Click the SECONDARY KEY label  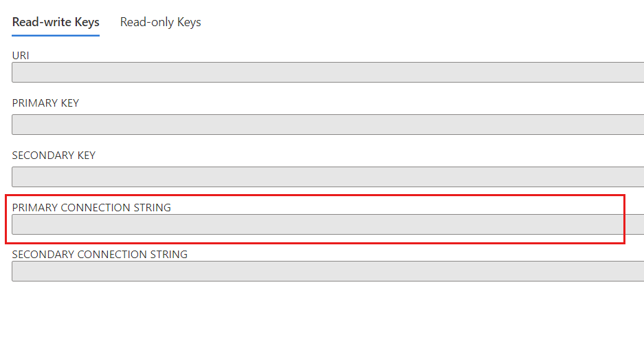(x=54, y=156)
